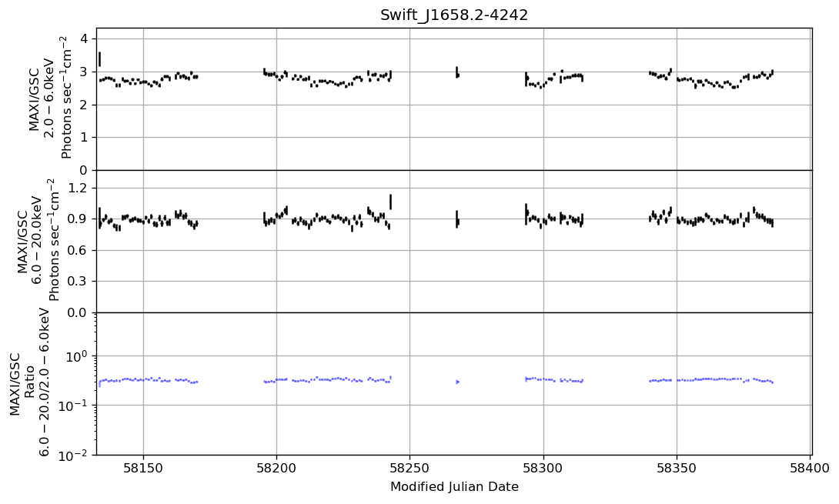Pick the x-axis tick label 58200
The width and height of the screenshot is (839, 504).
(x=276, y=469)
